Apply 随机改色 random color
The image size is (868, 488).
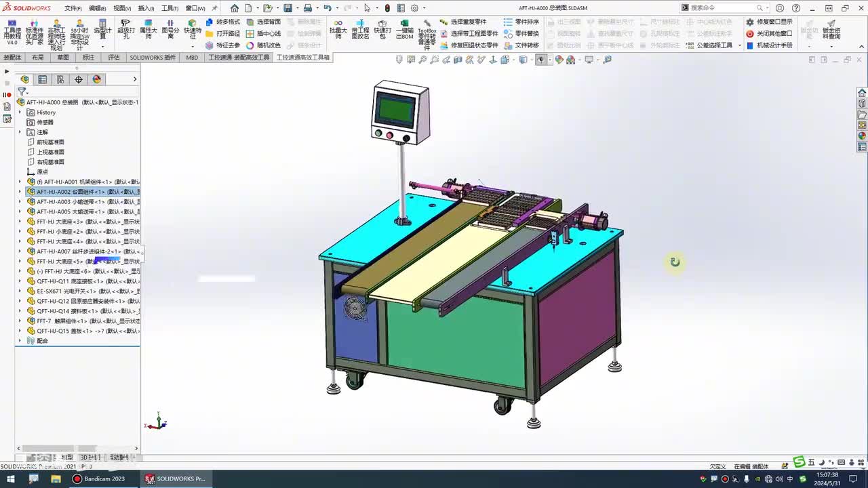(263, 45)
